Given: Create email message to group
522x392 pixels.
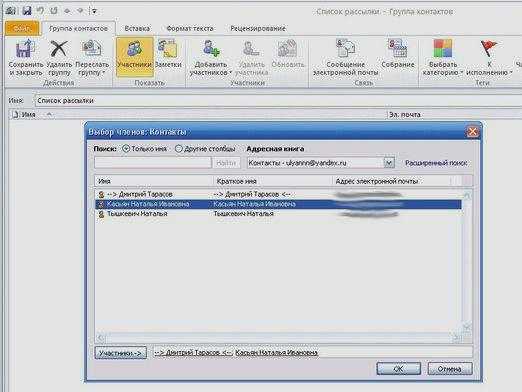Looking at the screenshot, I should pos(345,57).
